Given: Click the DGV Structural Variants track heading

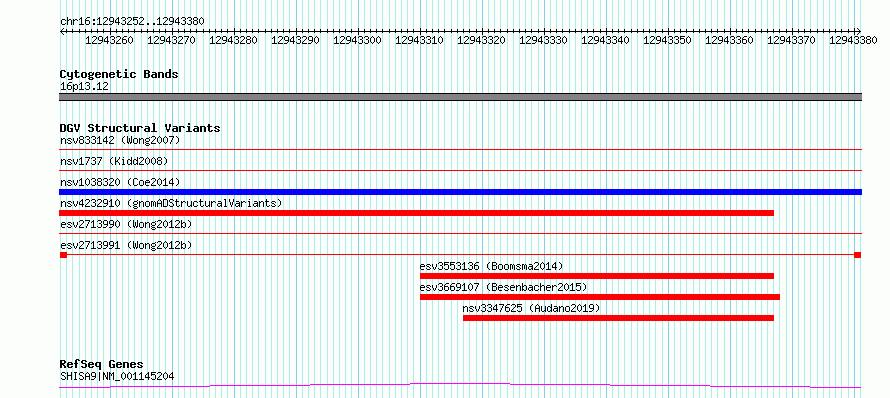Looking at the screenshot, I should 140,128.
